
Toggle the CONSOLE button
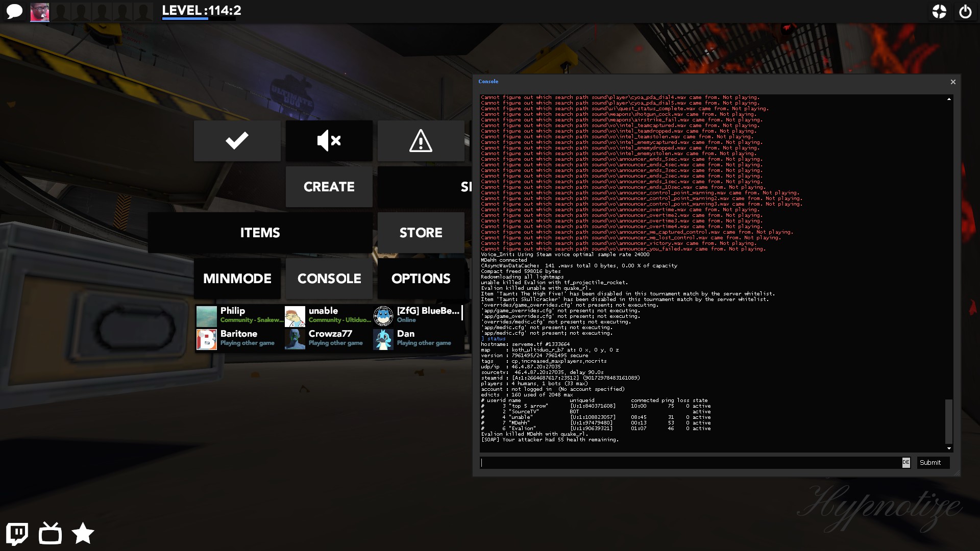point(329,279)
